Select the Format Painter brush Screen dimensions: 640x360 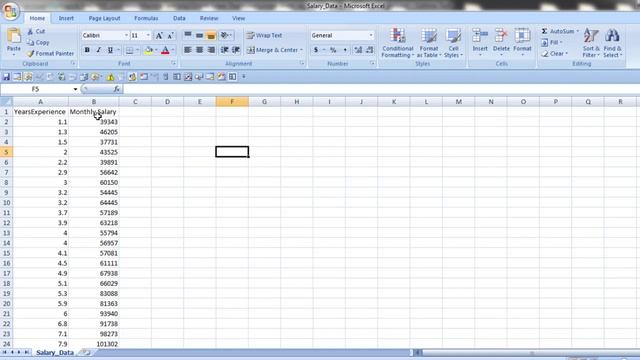click(51, 53)
